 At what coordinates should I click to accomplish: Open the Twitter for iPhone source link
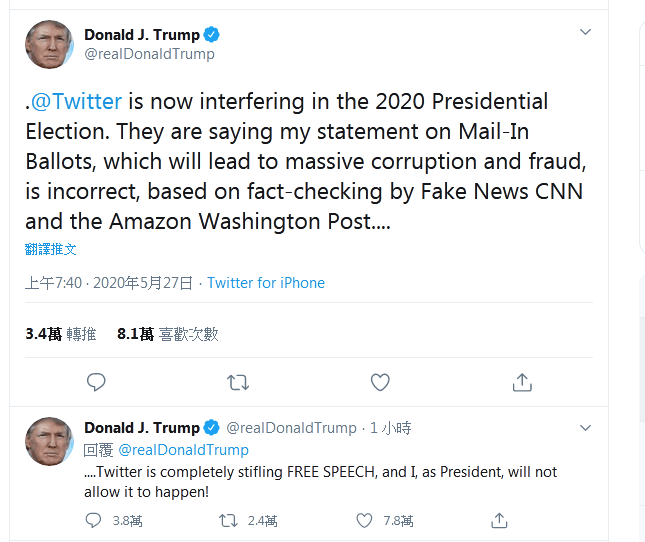tap(266, 283)
